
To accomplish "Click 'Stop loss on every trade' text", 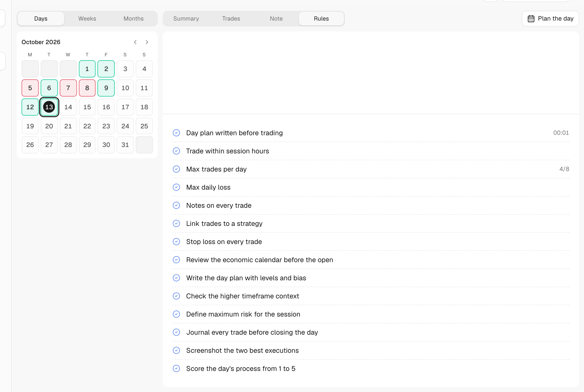I will (x=224, y=242).
